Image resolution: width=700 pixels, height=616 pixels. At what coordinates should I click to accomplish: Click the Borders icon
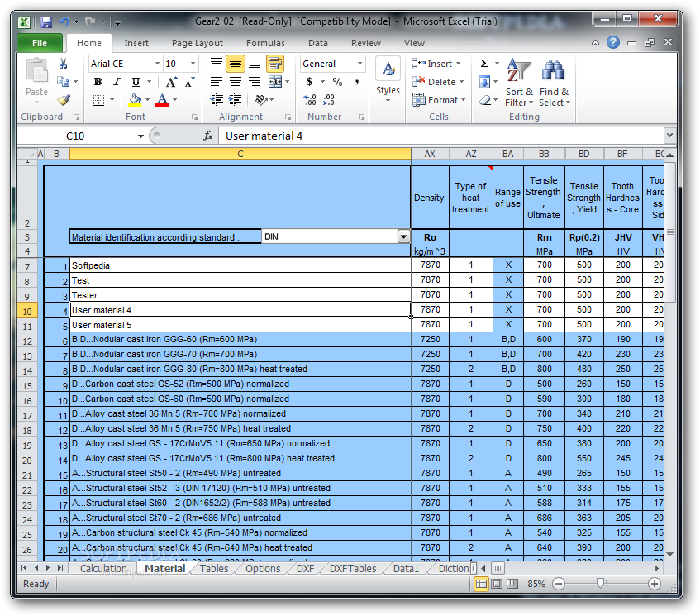(98, 100)
